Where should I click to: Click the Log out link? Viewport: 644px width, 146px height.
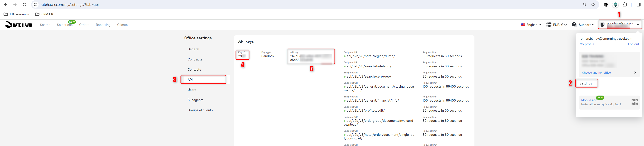tap(633, 44)
